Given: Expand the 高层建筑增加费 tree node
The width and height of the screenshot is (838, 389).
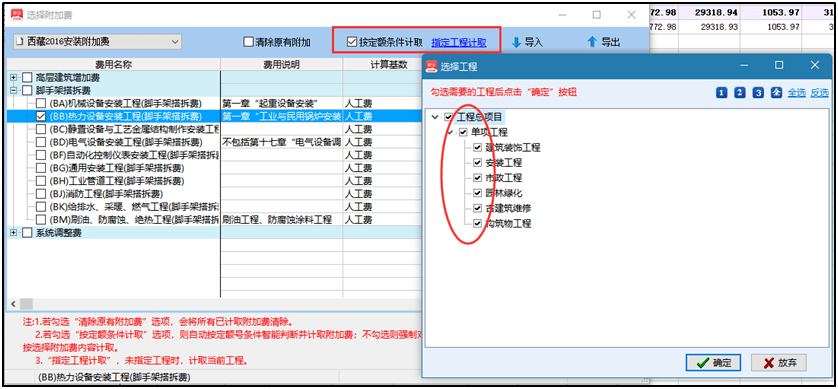Looking at the screenshot, I should tap(13, 77).
